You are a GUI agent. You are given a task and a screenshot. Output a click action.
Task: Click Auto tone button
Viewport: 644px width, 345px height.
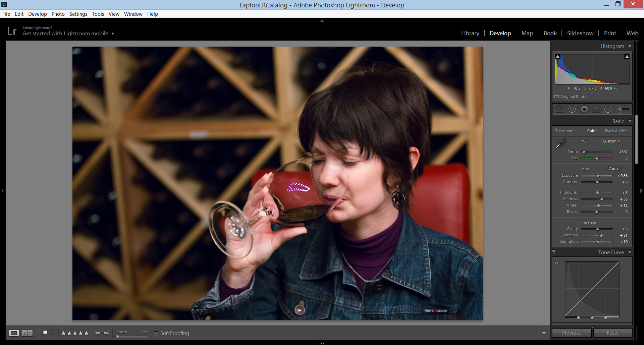point(613,169)
